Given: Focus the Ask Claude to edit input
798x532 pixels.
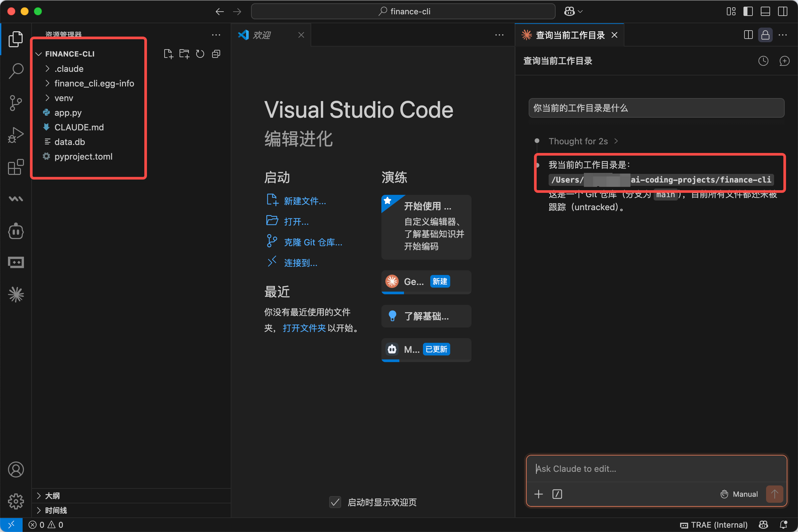Looking at the screenshot, I should pyautogui.click(x=656, y=469).
